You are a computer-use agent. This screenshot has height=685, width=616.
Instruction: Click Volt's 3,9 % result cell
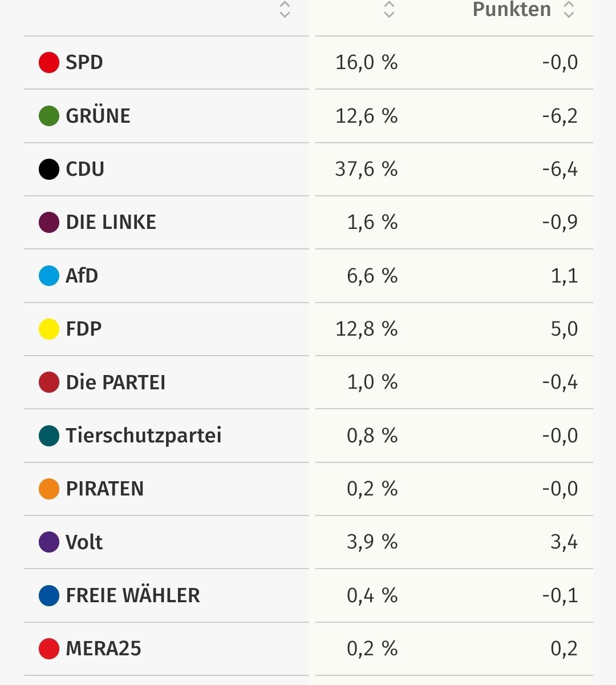point(372,542)
